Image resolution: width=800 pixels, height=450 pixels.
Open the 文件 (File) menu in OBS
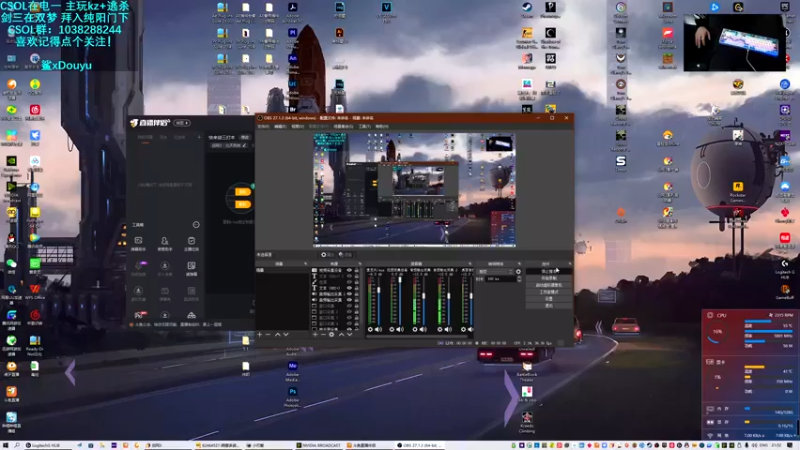(261, 127)
